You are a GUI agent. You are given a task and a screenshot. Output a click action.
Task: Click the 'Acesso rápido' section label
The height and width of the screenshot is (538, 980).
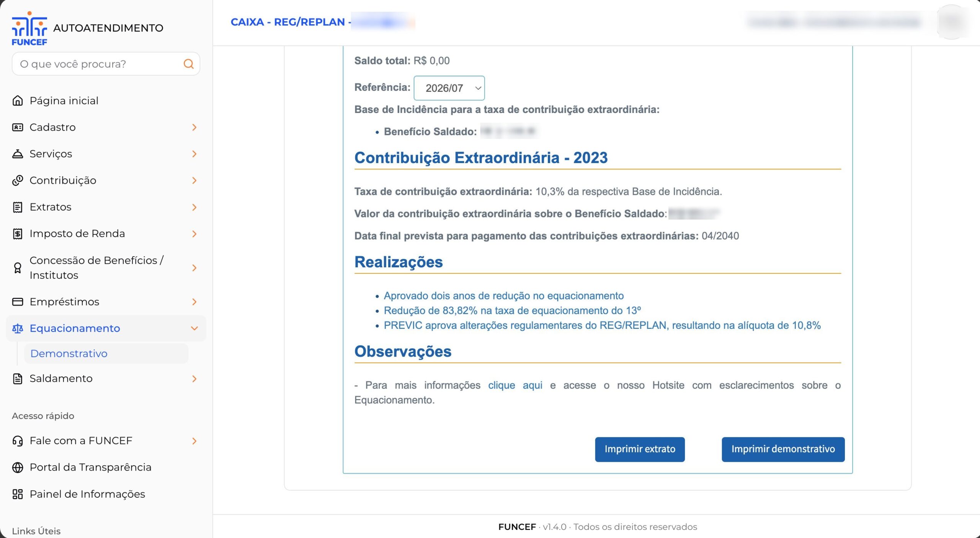(x=43, y=416)
